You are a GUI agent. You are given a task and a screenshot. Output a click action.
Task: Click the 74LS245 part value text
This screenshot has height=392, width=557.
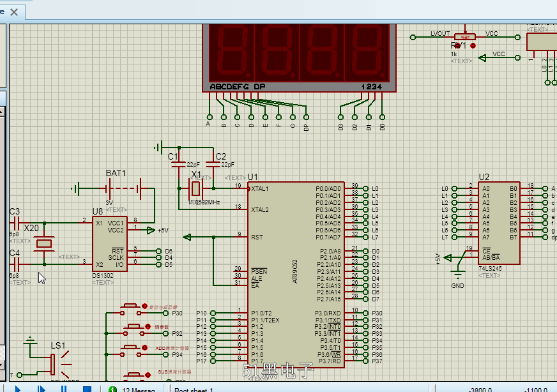(x=490, y=268)
